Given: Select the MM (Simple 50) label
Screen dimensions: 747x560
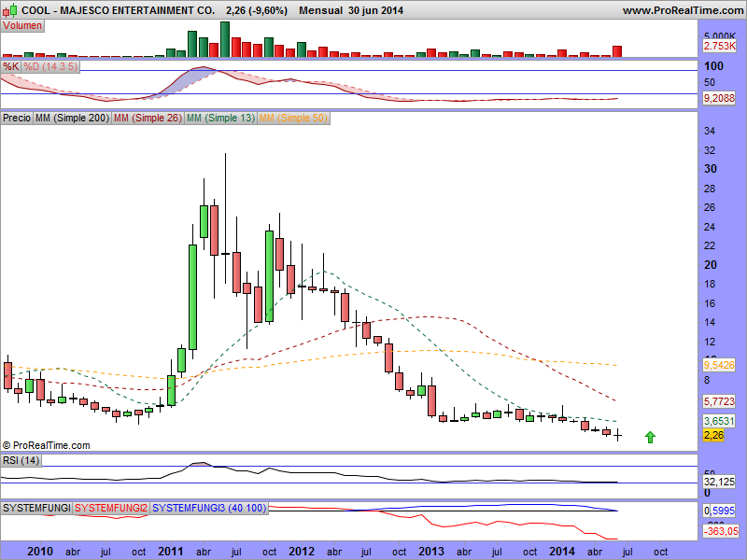Looking at the screenshot, I should click(x=293, y=118).
